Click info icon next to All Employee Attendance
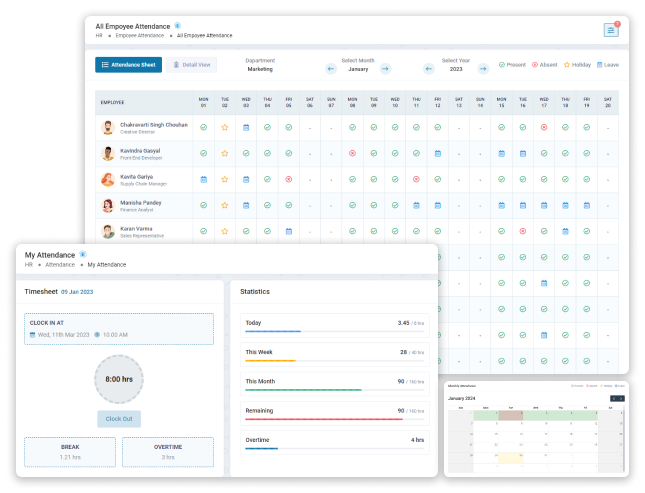645x493 pixels. [x=178, y=25]
